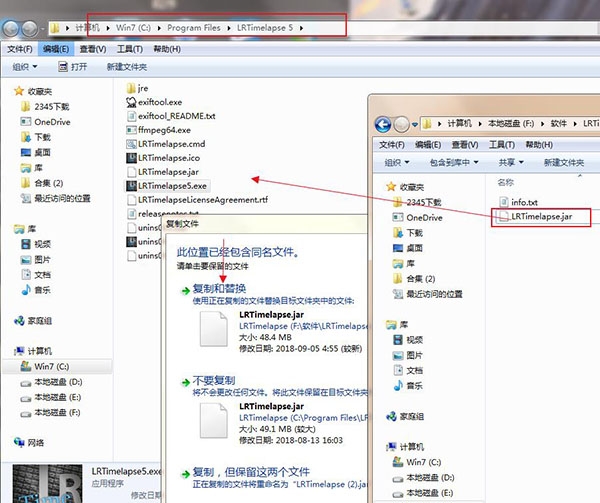Open 视频 library in the left window sidebar
Screen dimensions: 600x503
pyautogui.click(x=35, y=244)
